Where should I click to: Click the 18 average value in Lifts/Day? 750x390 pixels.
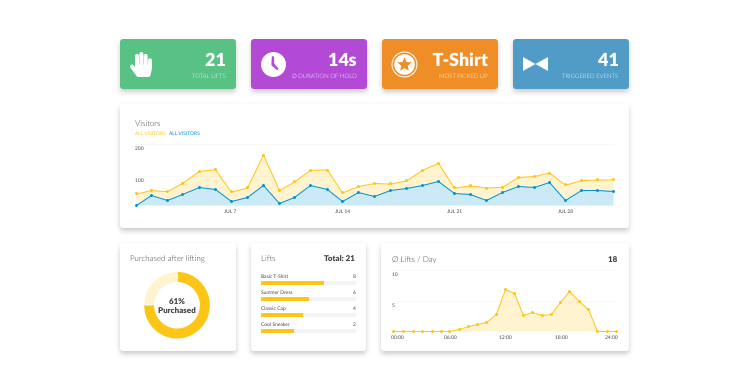tap(612, 259)
